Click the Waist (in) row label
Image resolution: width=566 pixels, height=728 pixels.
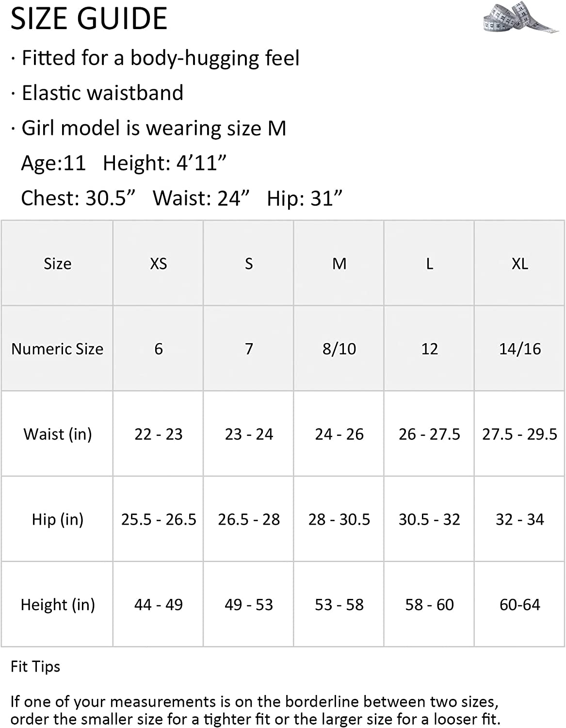57,434
